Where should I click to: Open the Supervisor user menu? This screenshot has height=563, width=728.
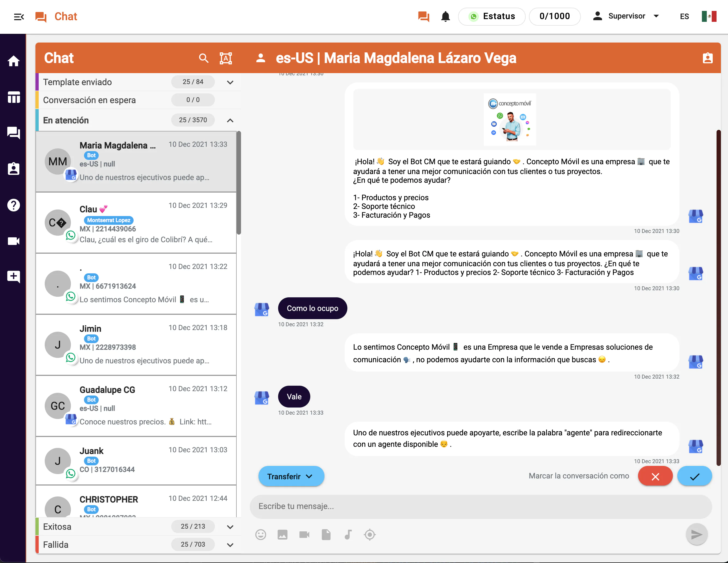click(x=626, y=16)
